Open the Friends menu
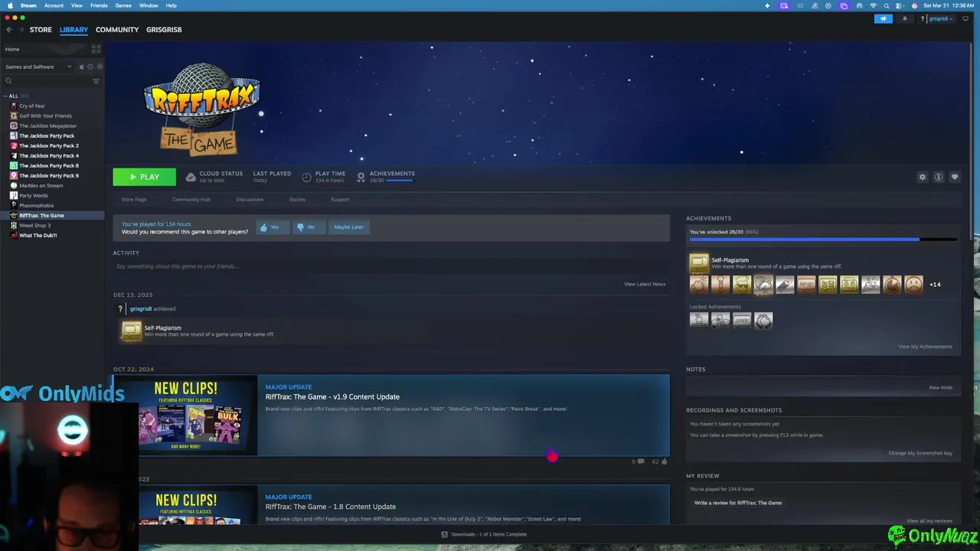This screenshot has height=551, width=980. (x=99, y=5)
